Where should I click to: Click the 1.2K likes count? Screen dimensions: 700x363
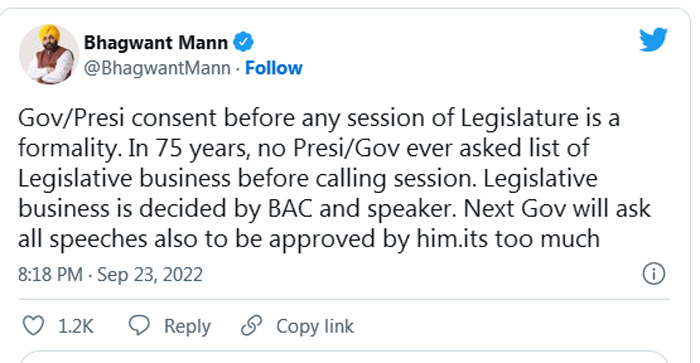click(76, 326)
